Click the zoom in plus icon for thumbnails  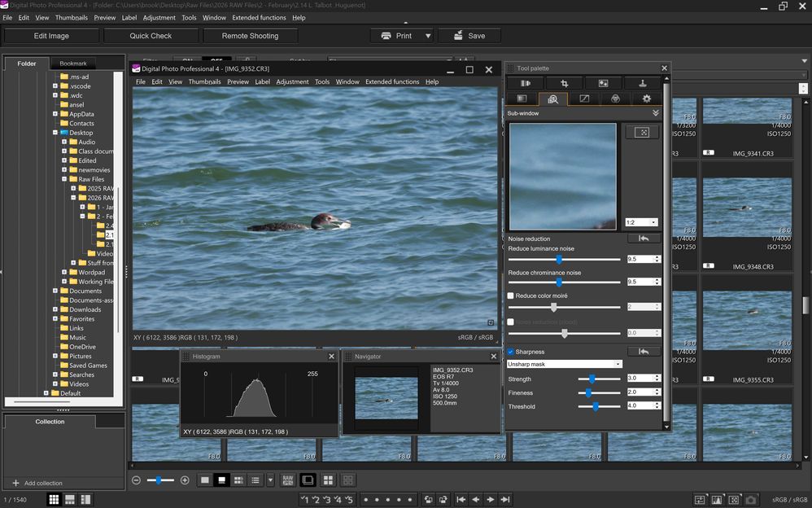point(185,480)
